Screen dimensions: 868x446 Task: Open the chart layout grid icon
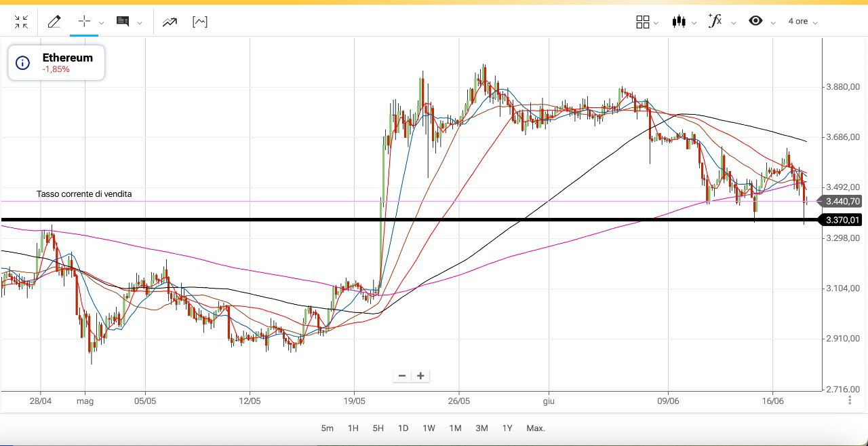(643, 22)
